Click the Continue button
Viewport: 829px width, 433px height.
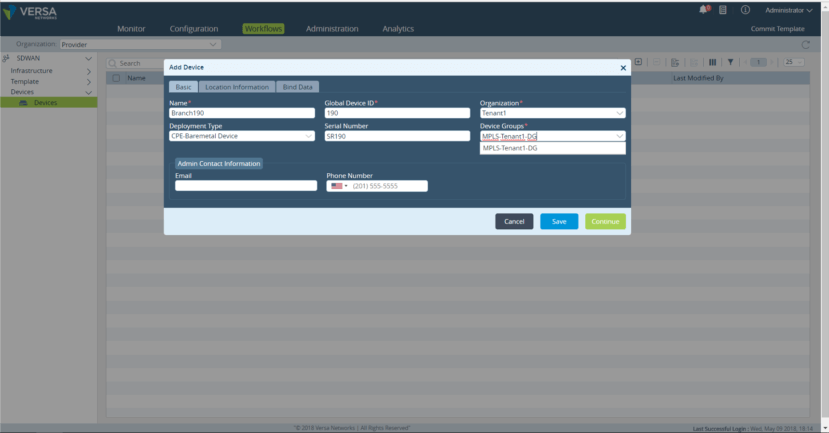(x=605, y=222)
